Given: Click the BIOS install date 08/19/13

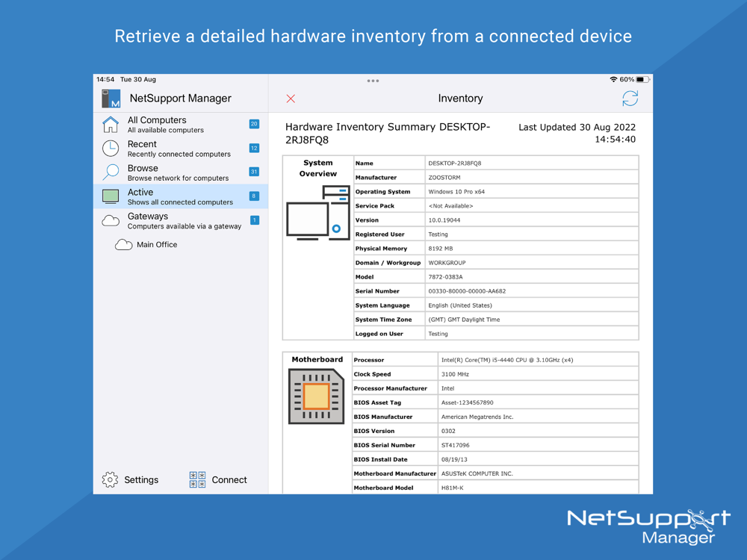Looking at the screenshot, I should pos(454,460).
